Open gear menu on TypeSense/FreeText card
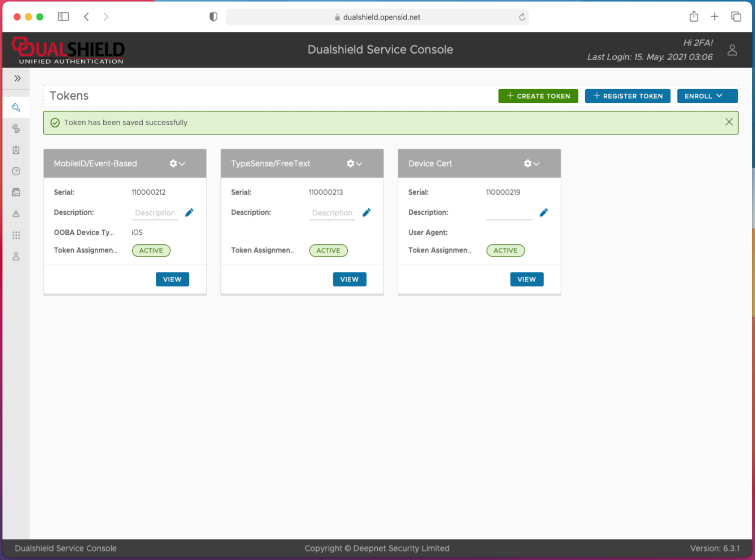Screen dimensions: 755x560 (x=354, y=164)
